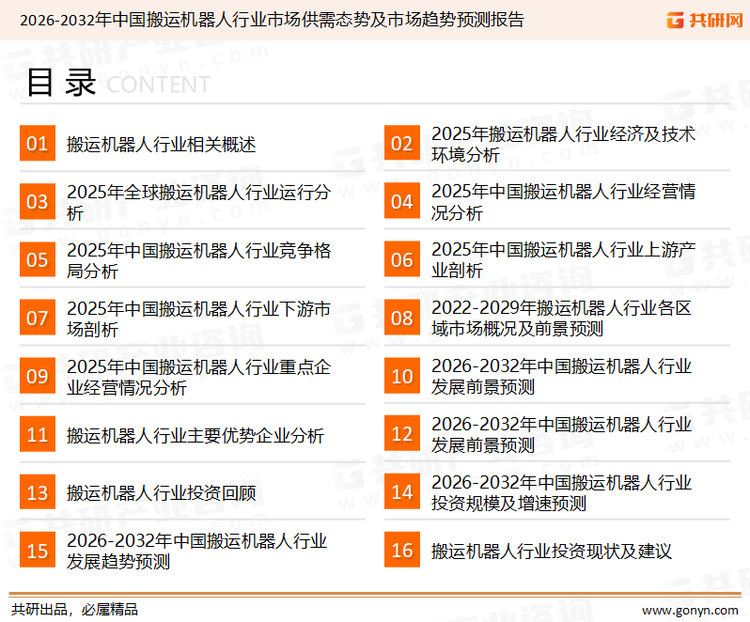Click the orange 06 chapter number box

402,260
